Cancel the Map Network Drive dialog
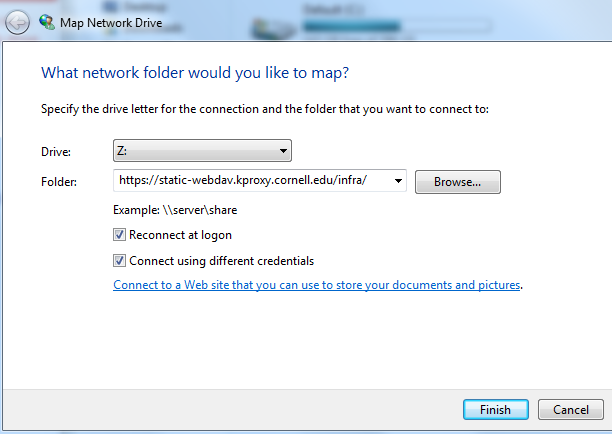Image resolution: width=612 pixels, height=434 pixels. tap(571, 409)
